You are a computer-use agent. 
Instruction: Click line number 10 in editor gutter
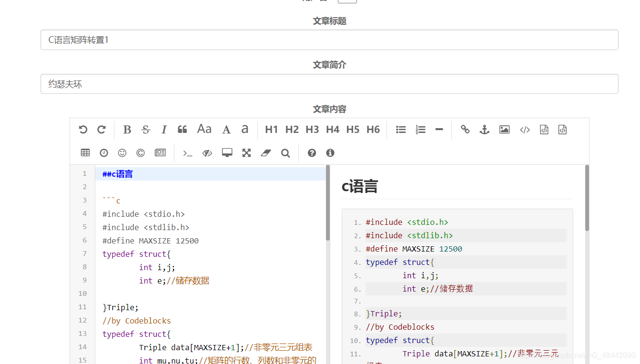coord(82,294)
